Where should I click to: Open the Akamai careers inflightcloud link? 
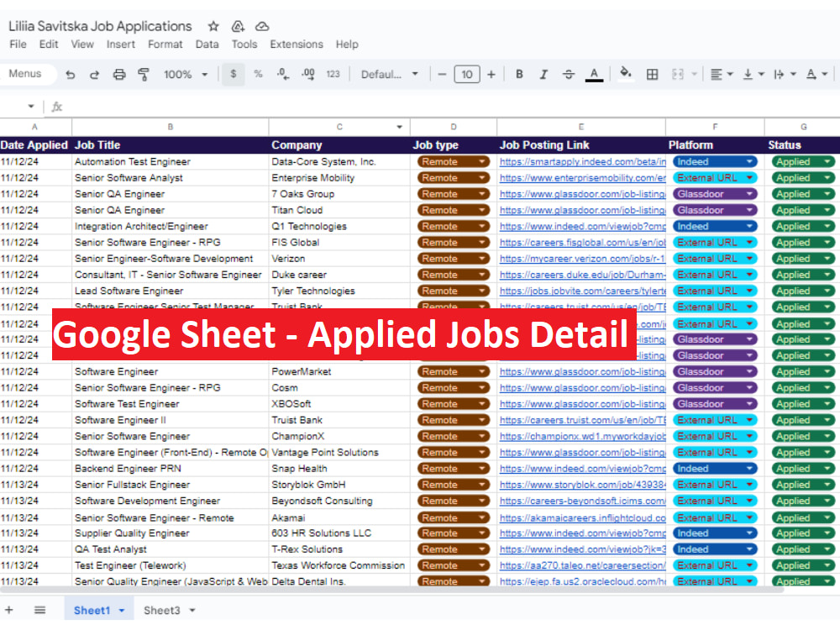point(582,518)
